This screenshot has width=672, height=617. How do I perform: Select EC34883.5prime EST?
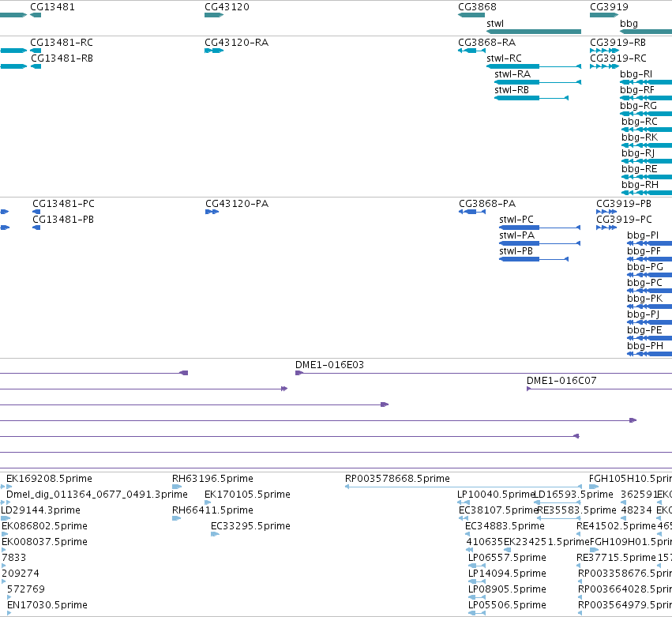[x=505, y=526]
